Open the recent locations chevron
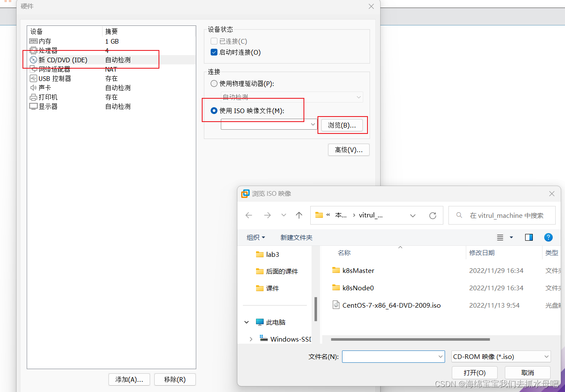 284,215
